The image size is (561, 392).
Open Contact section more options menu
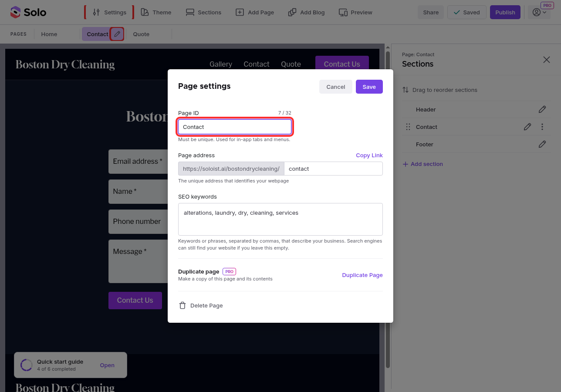click(x=542, y=127)
